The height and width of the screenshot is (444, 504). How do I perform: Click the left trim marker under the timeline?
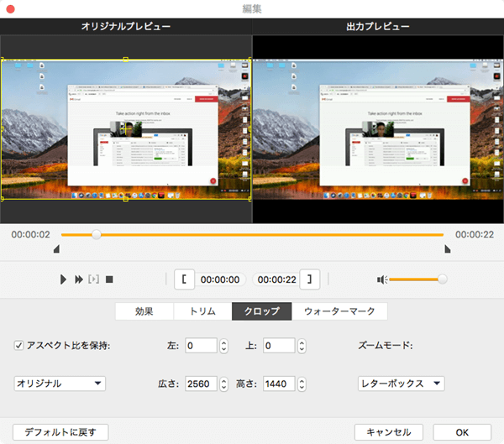(56, 249)
